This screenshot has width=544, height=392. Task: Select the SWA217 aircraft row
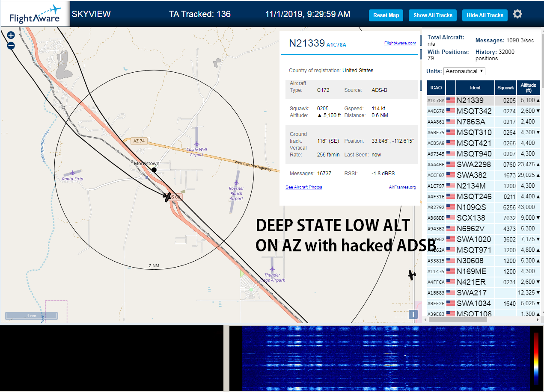[x=484, y=293]
